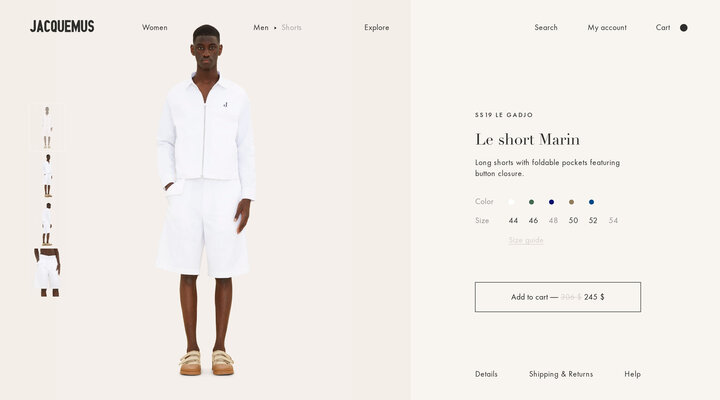
Task: View the close-up shorts thumbnail
Action: [x=47, y=272]
